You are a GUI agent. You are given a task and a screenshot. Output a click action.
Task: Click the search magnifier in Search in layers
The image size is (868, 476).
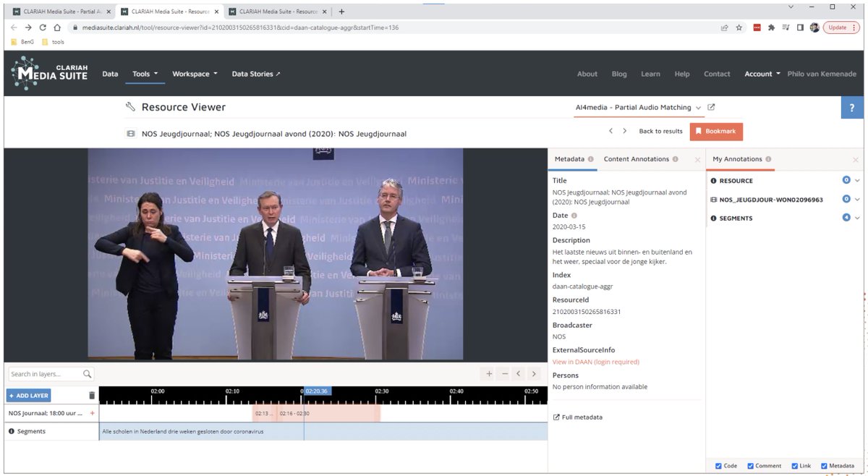pos(88,374)
